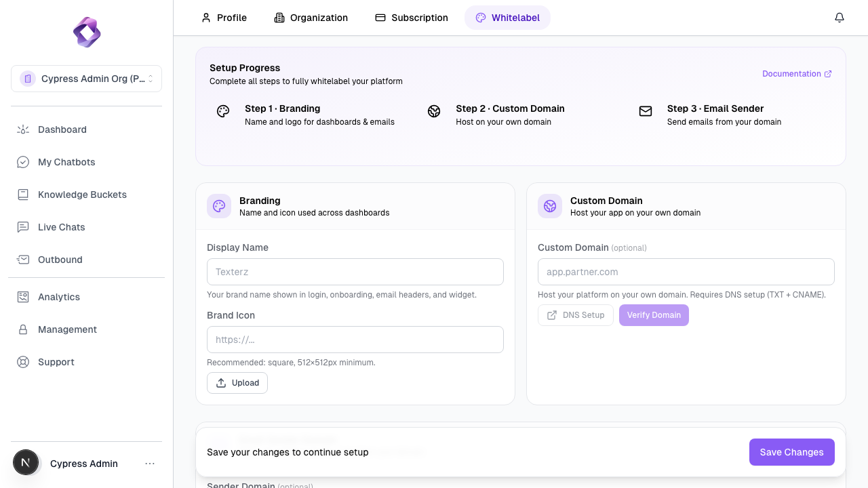Open notifications via the bell icon
Viewport: 868px width, 488px height.
839,17
